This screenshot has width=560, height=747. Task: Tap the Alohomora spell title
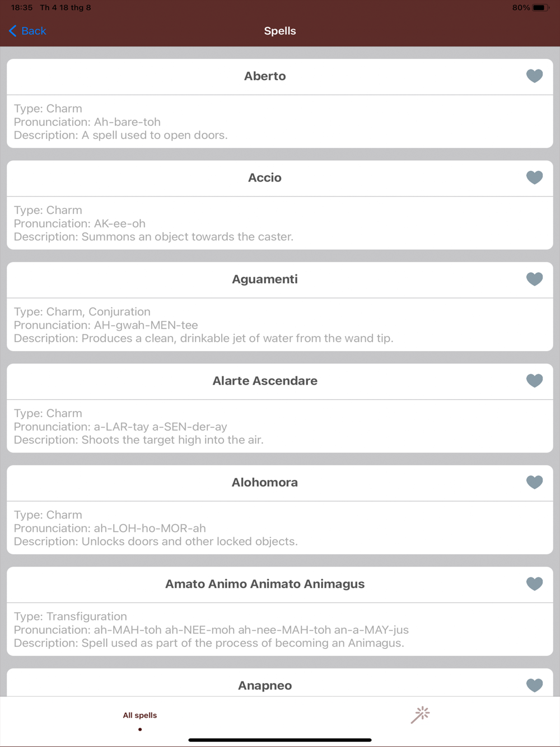(x=265, y=482)
